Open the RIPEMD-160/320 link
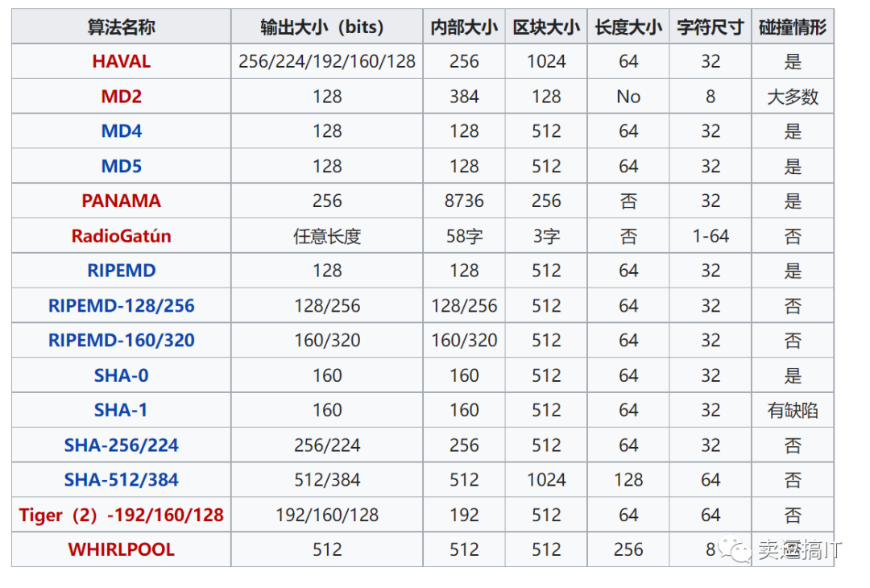This screenshot has width=870, height=588. (121, 340)
